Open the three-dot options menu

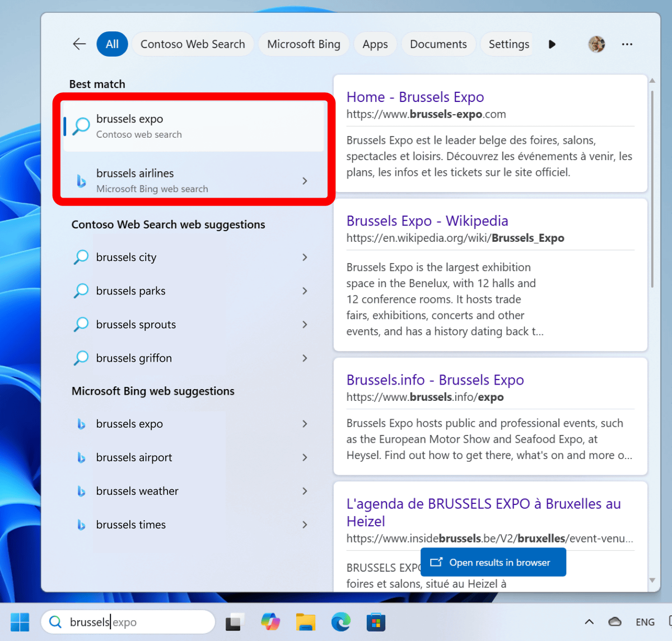(x=627, y=44)
